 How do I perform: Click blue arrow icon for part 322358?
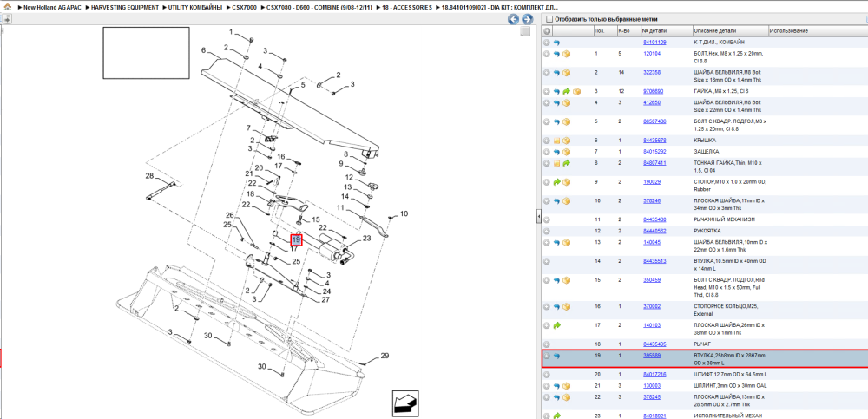pos(557,73)
